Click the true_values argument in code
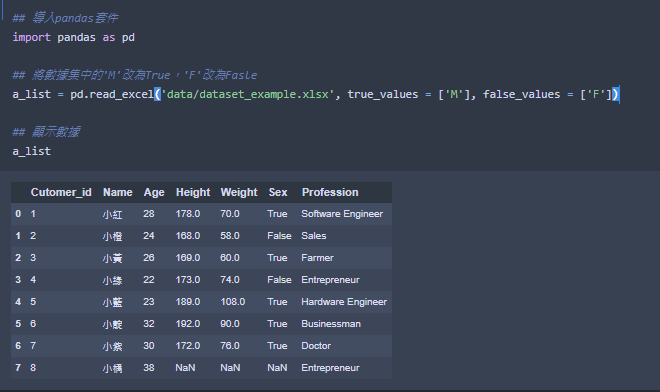The width and height of the screenshot is (660, 392). tap(383, 94)
